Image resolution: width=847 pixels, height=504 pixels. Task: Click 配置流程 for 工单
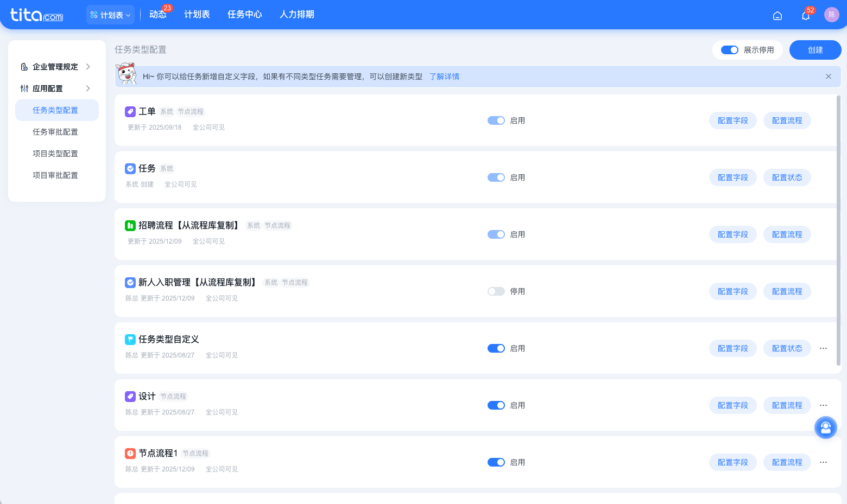[x=787, y=120]
